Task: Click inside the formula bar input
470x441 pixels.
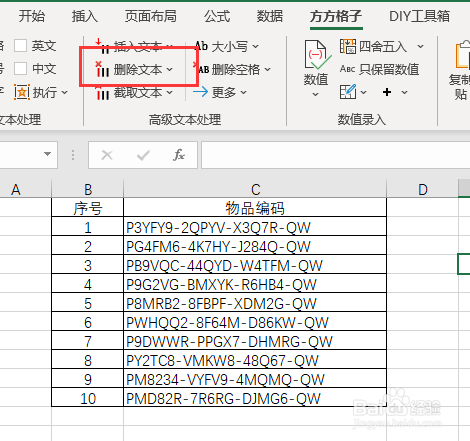Action: [335, 155]
